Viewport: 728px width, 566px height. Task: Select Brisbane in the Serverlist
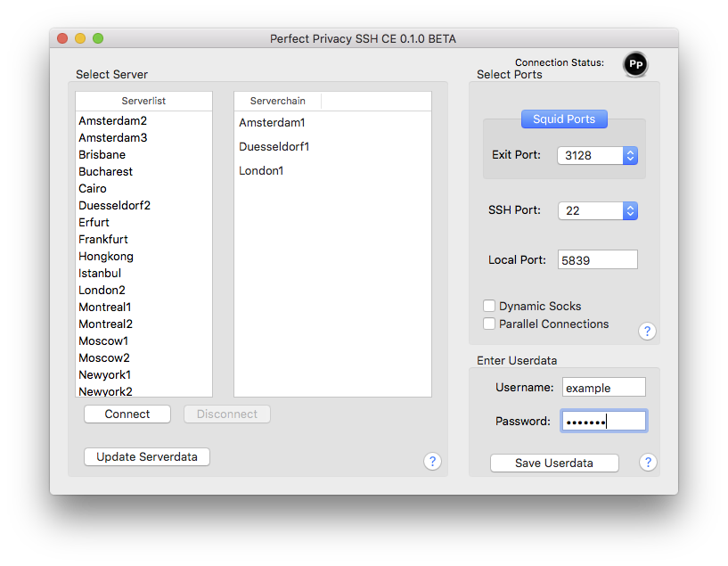point(144,154)
